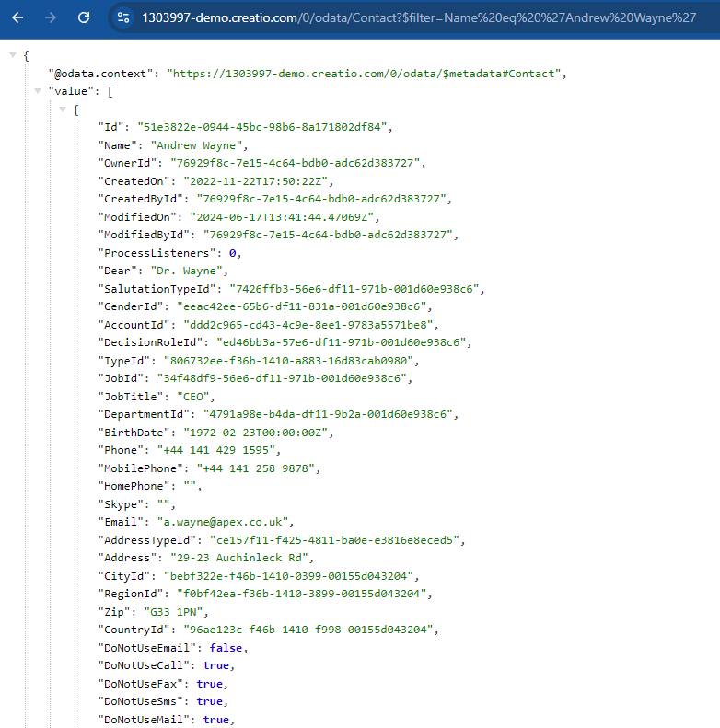Click the browser back arrow
Image resolution: width=720 pixels, height=728 pixels.
pyautogui.click(x=17, y=17)
